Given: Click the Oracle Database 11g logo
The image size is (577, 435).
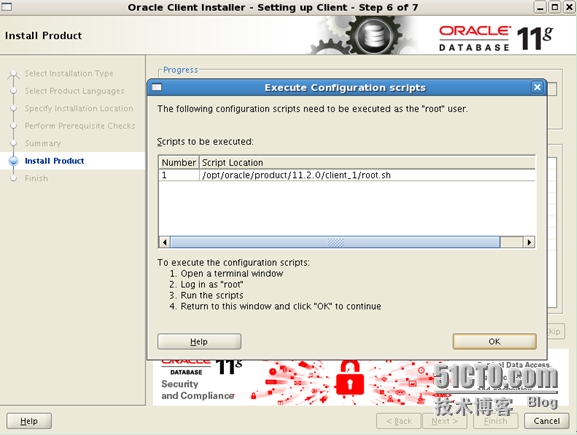Looking at the screenshot, I should (x=496, y=38).
